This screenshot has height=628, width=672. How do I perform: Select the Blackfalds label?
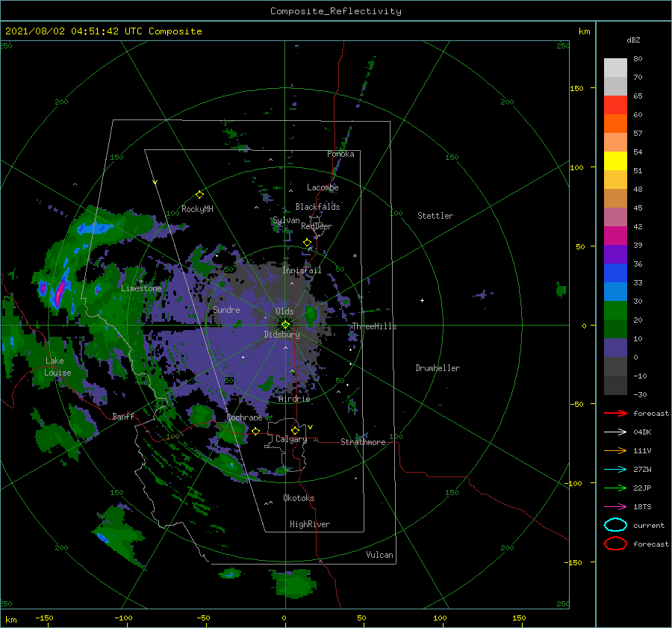[317, 207]
